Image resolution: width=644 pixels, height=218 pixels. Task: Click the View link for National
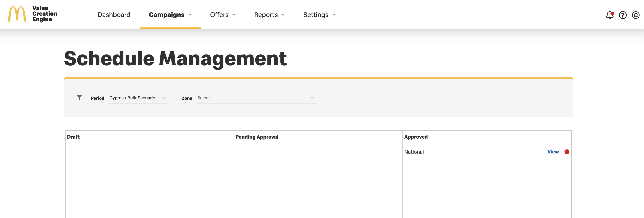coord(553,152)
